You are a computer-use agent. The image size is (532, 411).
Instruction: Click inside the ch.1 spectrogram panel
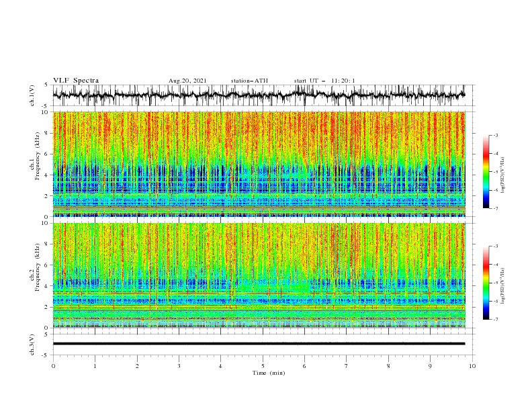[259, 164]
